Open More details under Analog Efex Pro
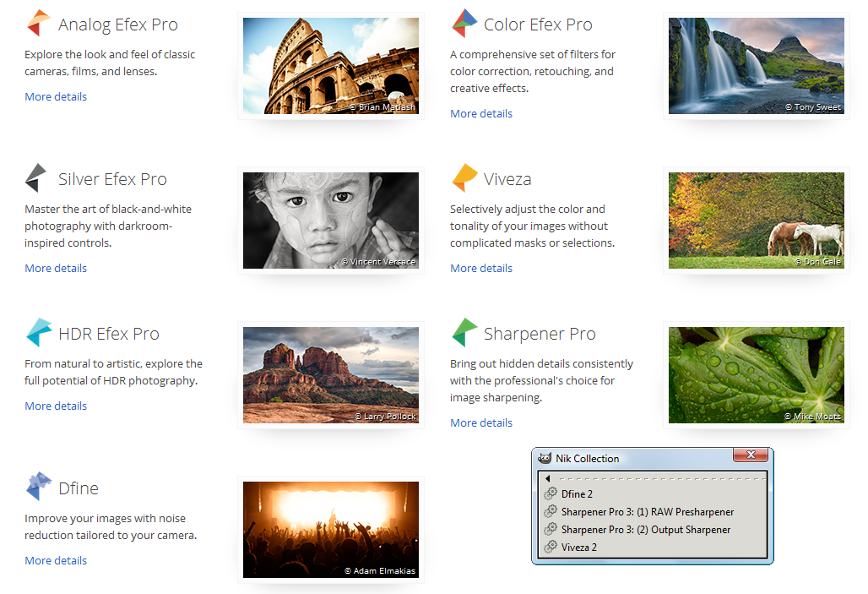 [x=56, y=96]
